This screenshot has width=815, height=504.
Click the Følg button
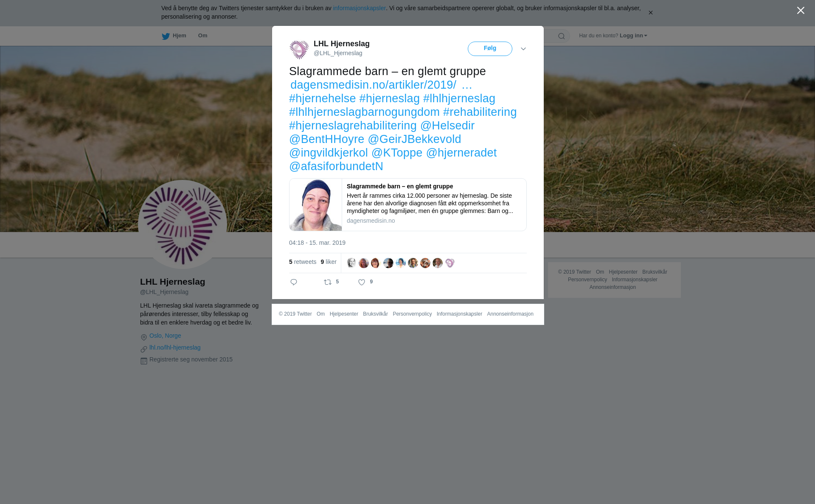(490, 49)
